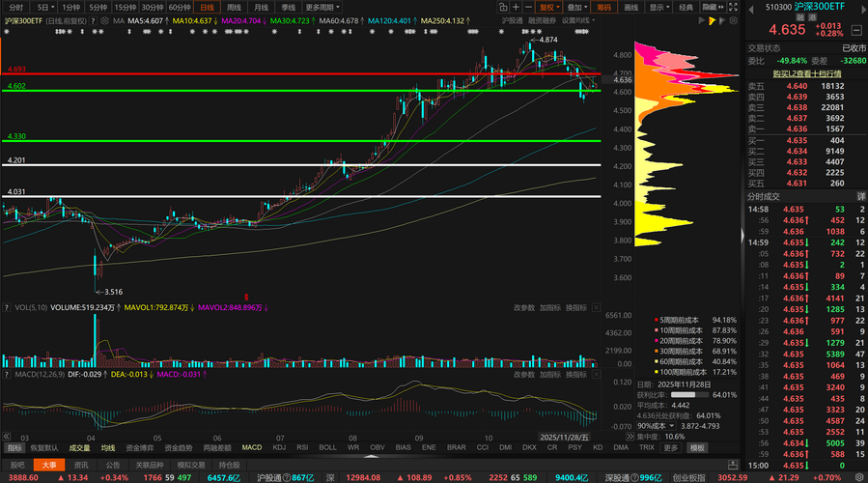
Task: Open 设置均线 MA settings dropdown
Action: [x=578, y=20]
